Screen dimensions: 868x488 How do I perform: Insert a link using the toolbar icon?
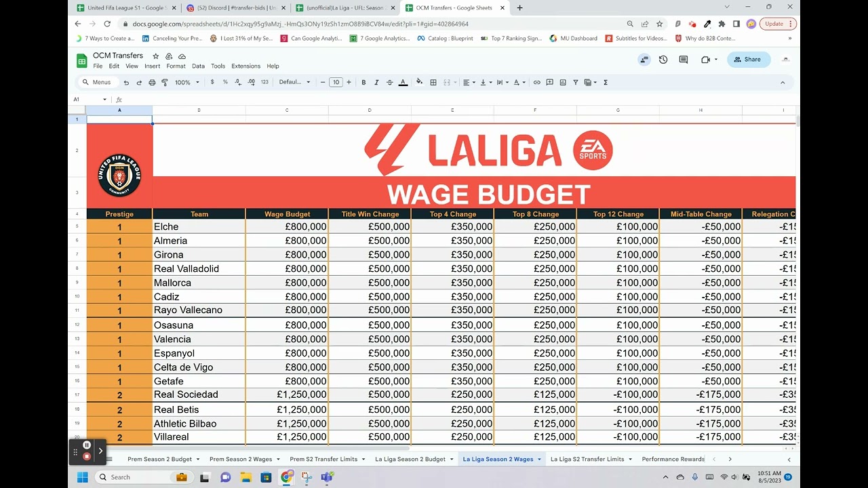click(x=536, y=83)
